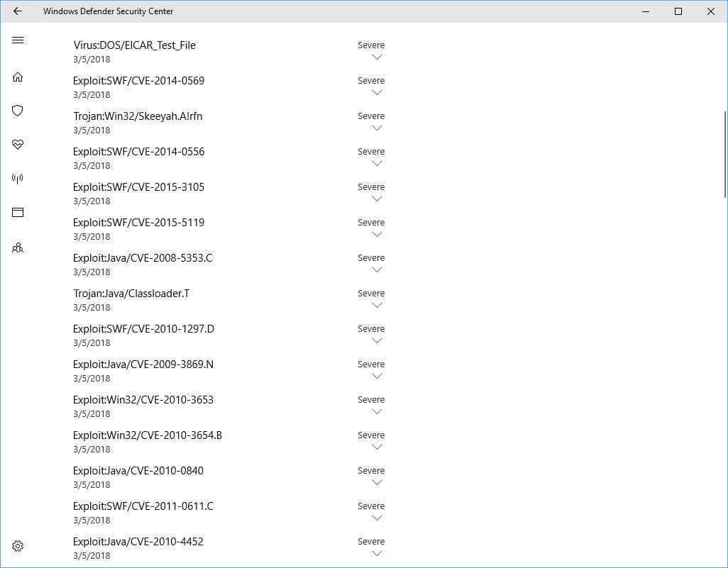
Task: Select Exploit:SWF/CVE-2014-0556 threat name
Action: coord(139,152)
